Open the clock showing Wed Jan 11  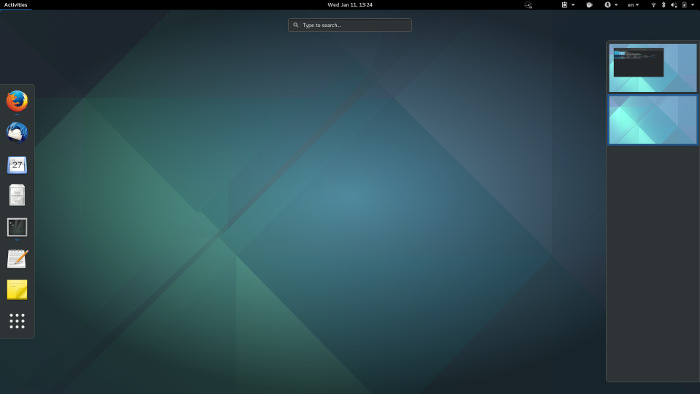pos(350,5)
